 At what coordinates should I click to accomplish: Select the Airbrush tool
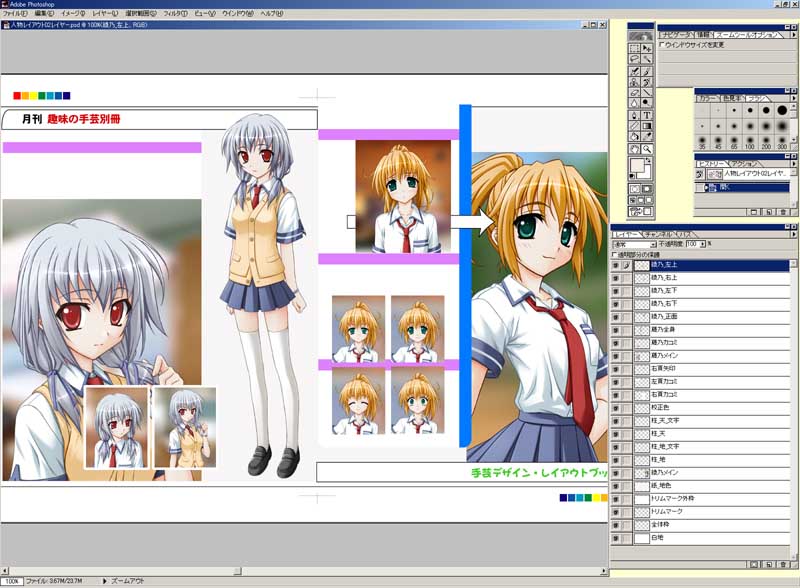pos(634,71)
